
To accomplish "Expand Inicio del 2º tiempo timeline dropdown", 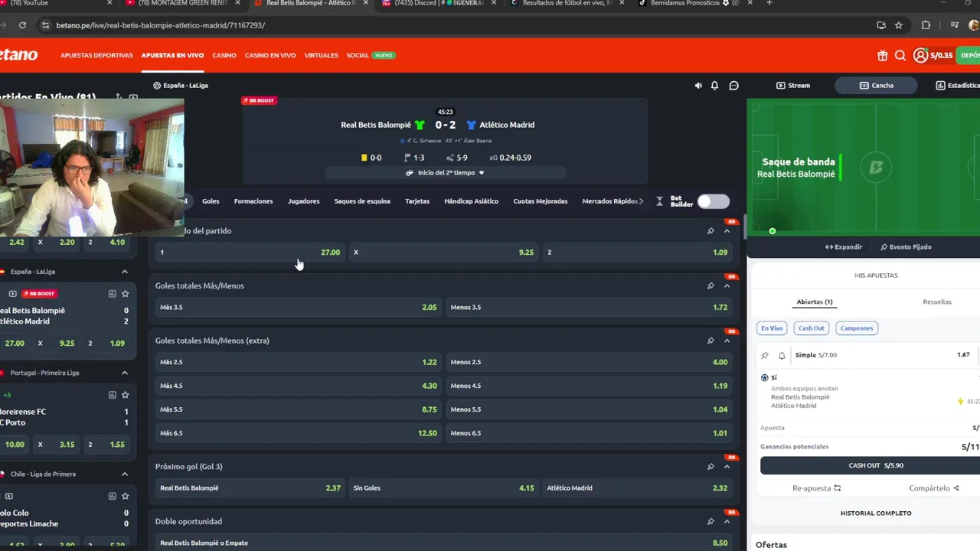I will [445, 173].
